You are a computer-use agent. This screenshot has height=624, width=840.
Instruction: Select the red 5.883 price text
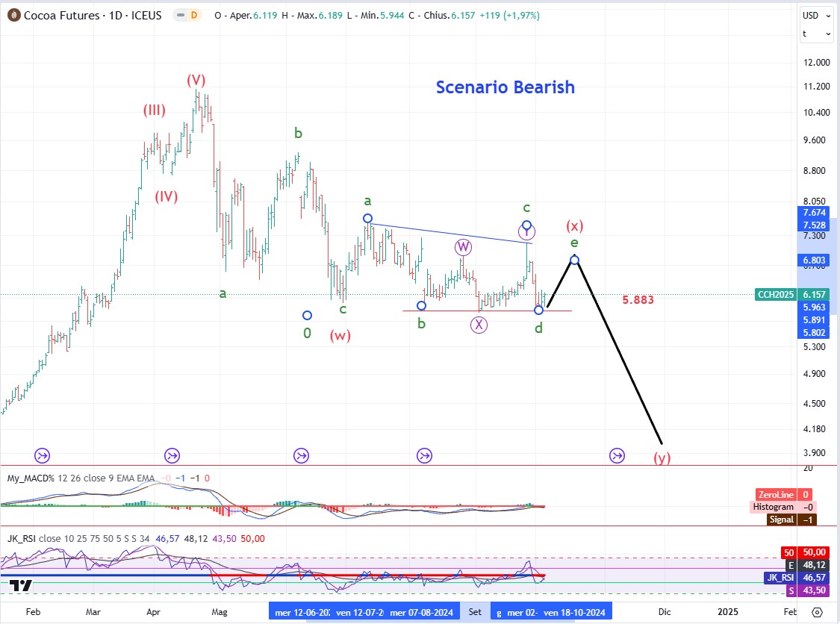coord(638,300)
